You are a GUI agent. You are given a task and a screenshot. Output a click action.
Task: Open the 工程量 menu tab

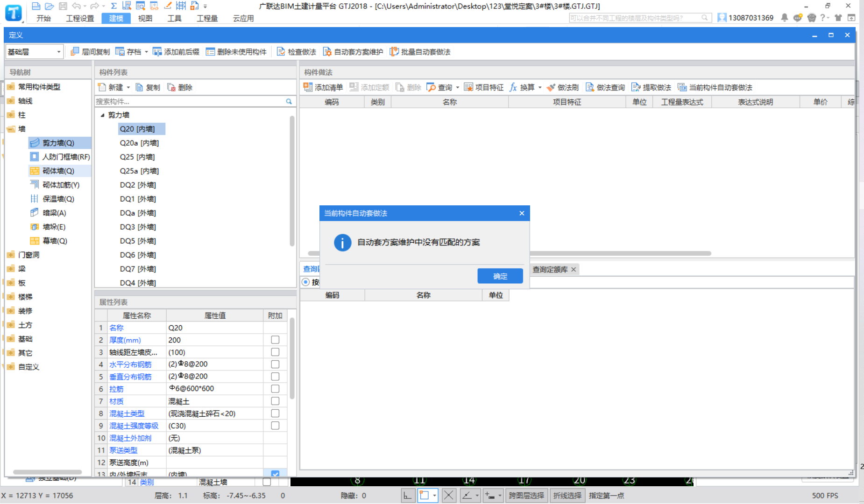(207, 18)
